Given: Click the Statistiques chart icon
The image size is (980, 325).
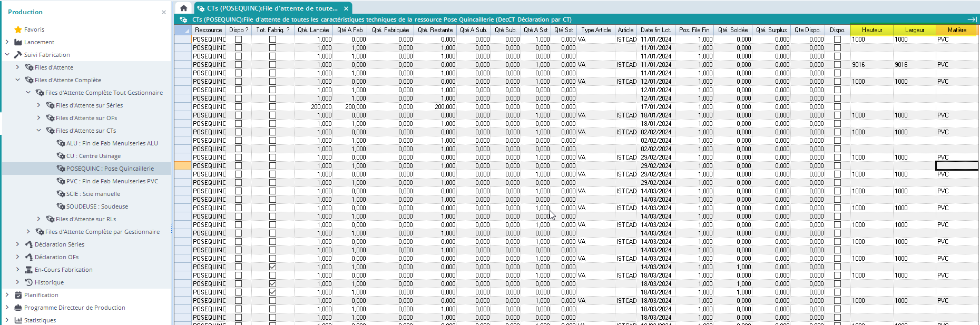Looking at the screenshot, I should click(x=18, y=320).
